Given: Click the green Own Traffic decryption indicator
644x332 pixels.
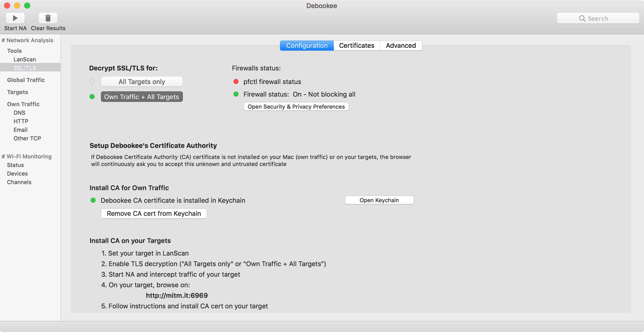Looking at the screenshot, I should click(92, 97).
